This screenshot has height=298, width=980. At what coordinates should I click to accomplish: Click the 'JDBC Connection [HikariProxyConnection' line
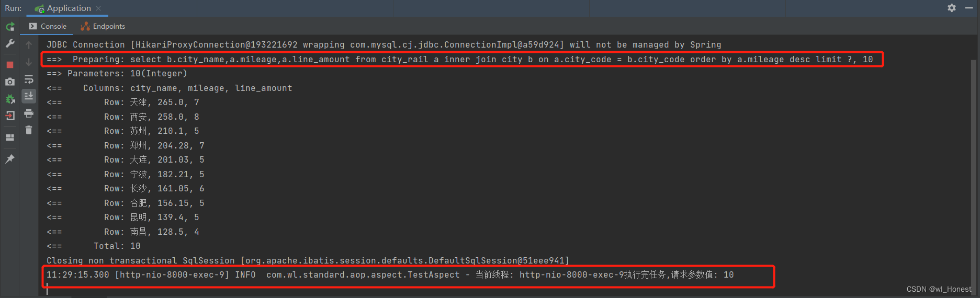pyautogui.click(x=384, y=45)
